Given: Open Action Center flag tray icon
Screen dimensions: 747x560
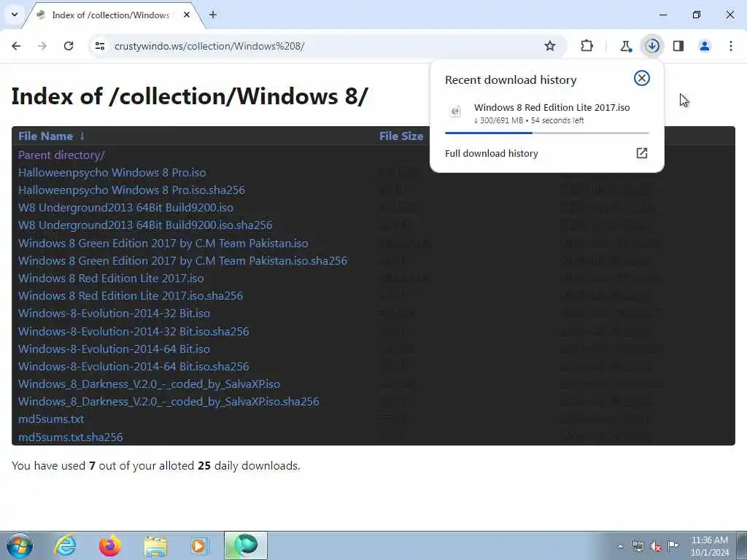Looking at the screenshot, I should click(673, 546).
